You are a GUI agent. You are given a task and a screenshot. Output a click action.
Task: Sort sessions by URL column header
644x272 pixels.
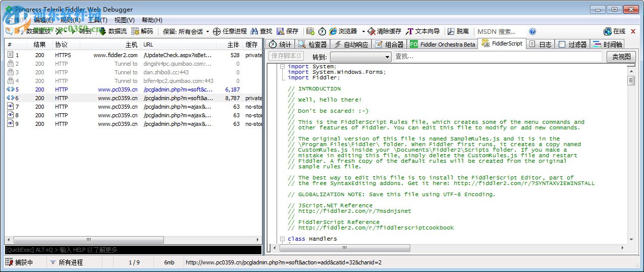point(178,44)
